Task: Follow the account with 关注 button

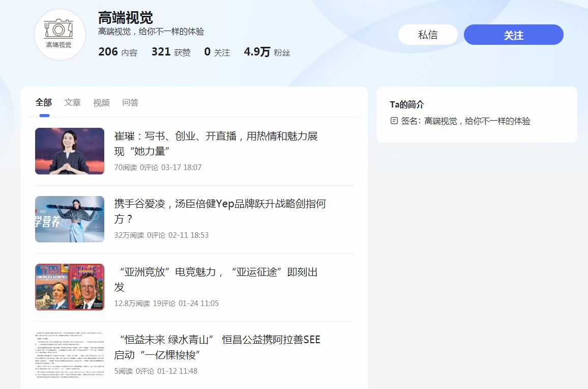Action: [513, 35]
